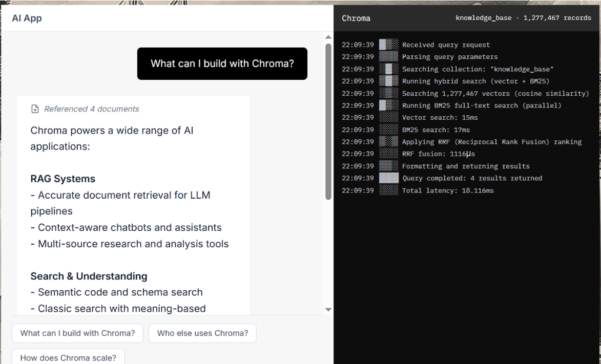Click the 'RAG Systems' heading
601x364 pixels.
click(x=63, y=179)
